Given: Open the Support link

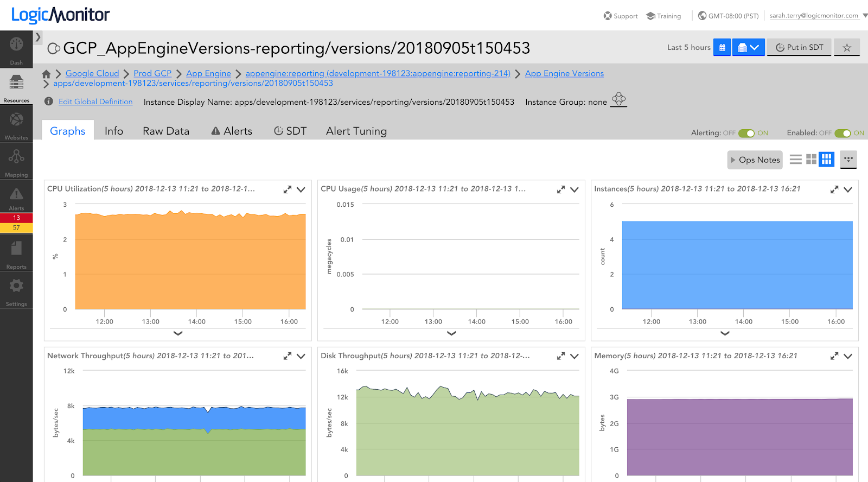Looking at the screenshot, I should (x=621, y=16).
